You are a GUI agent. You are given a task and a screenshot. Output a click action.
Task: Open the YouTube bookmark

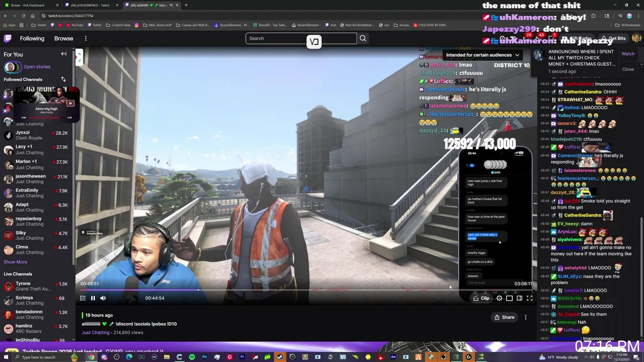pyautogui.click(x=74, y=25)
